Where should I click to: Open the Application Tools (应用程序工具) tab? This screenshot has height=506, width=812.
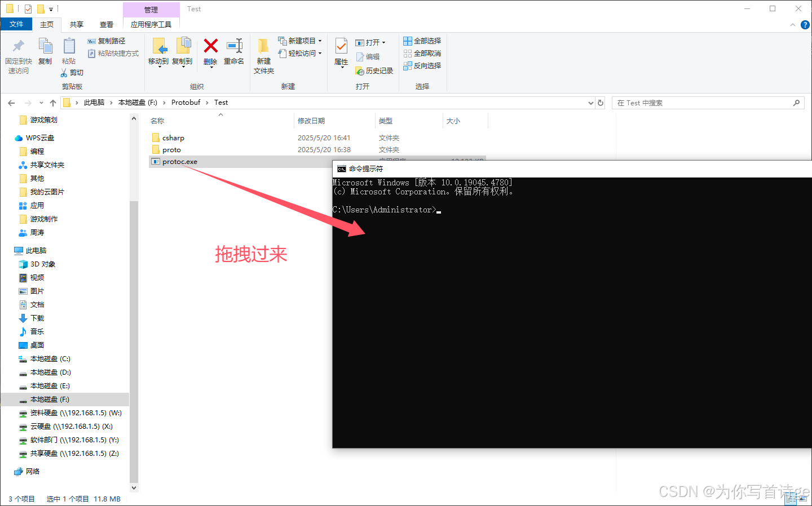coord(151,24)
